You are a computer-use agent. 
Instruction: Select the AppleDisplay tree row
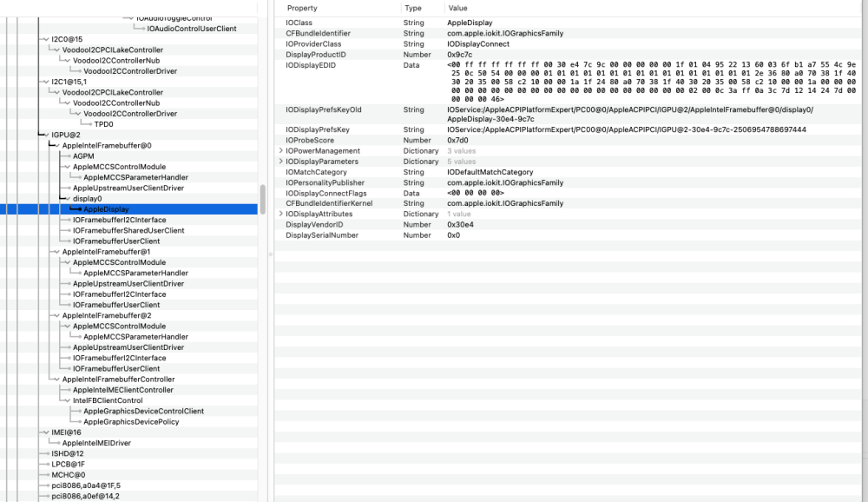(x=128, y=209)
